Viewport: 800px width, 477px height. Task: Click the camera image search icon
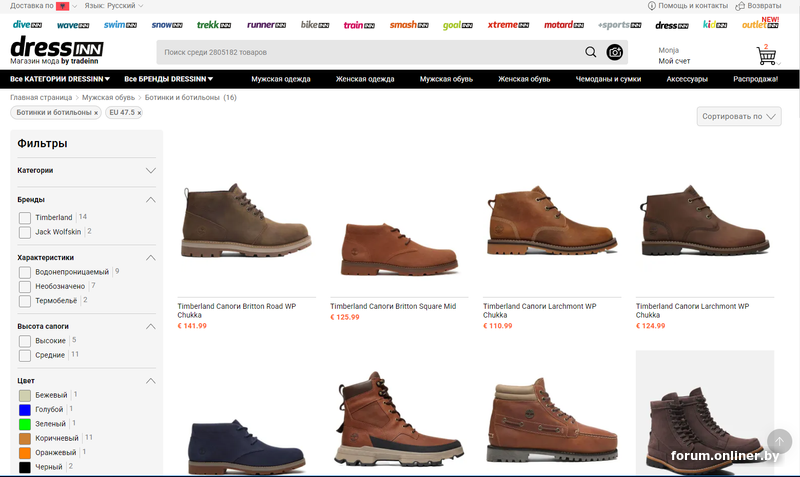click(x=614, y=52)
